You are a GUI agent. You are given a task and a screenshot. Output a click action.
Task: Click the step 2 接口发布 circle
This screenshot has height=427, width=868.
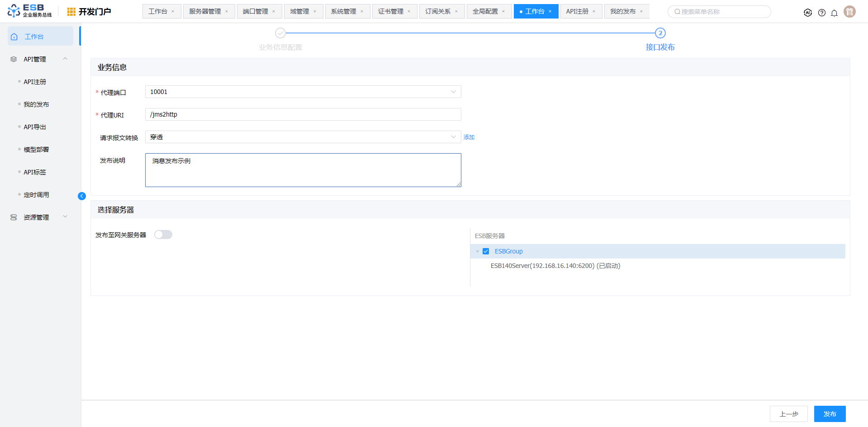tap(660, 33)
